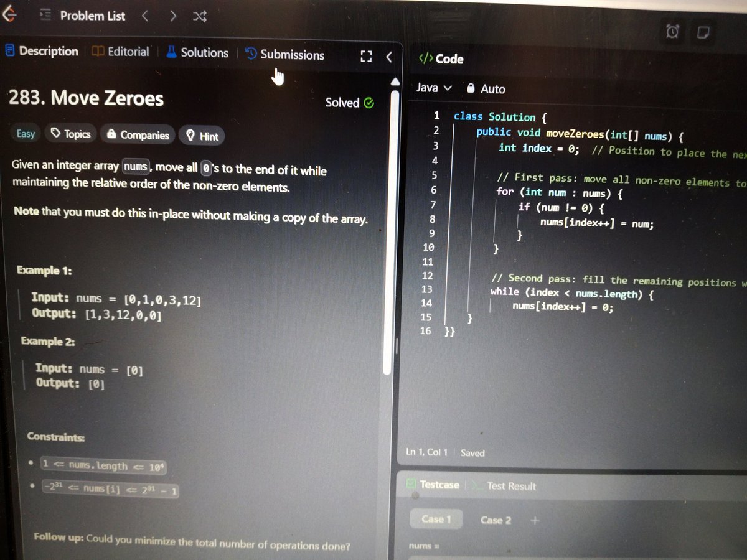
Task: Select Case 1
Action: 436,518
